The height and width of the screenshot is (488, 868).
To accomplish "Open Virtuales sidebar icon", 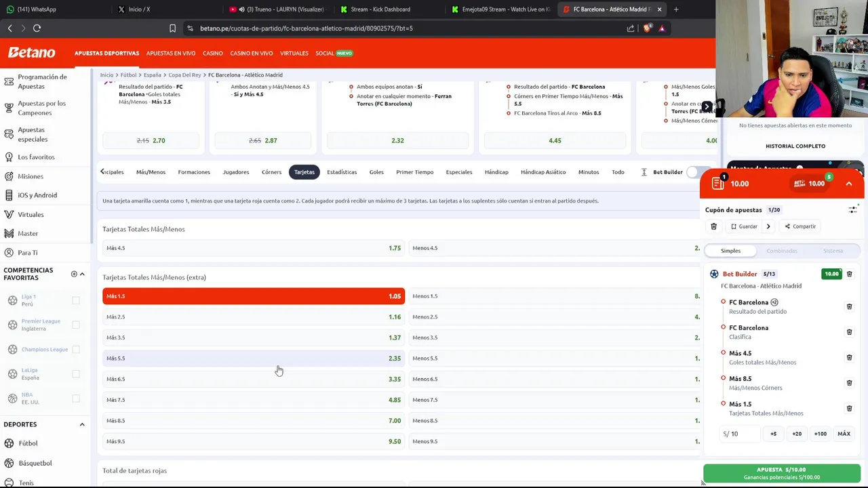I will (x=9, y=214).
